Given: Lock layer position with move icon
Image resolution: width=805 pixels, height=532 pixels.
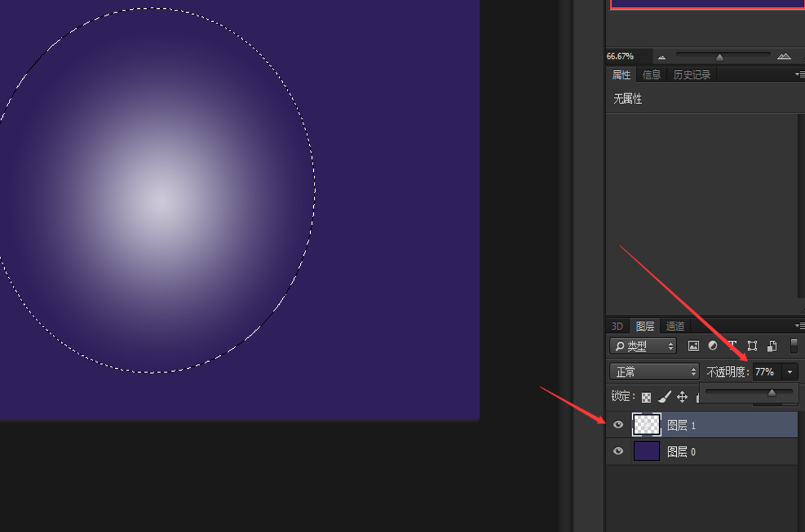Looking at the screenshot, I should [682, 397].
